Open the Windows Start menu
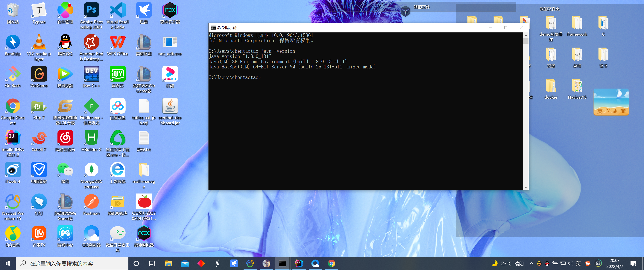This screenshot has width=644, height=270. [8, 263]
